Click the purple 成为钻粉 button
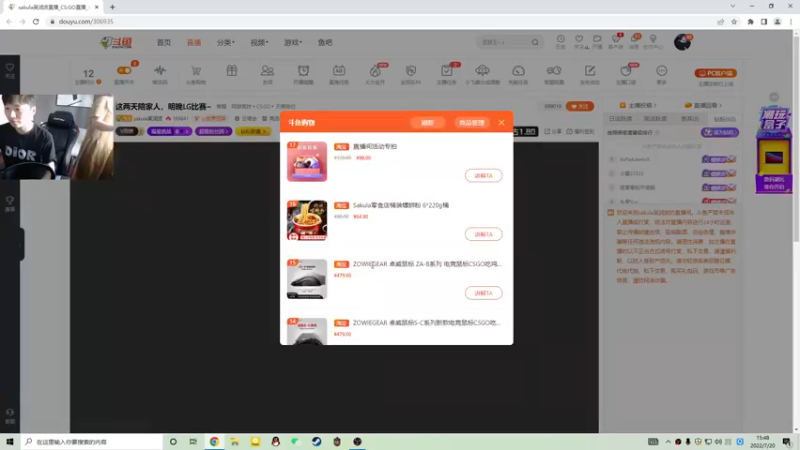The height and width of the screenshot is (450, 800). tap(719, 132)
